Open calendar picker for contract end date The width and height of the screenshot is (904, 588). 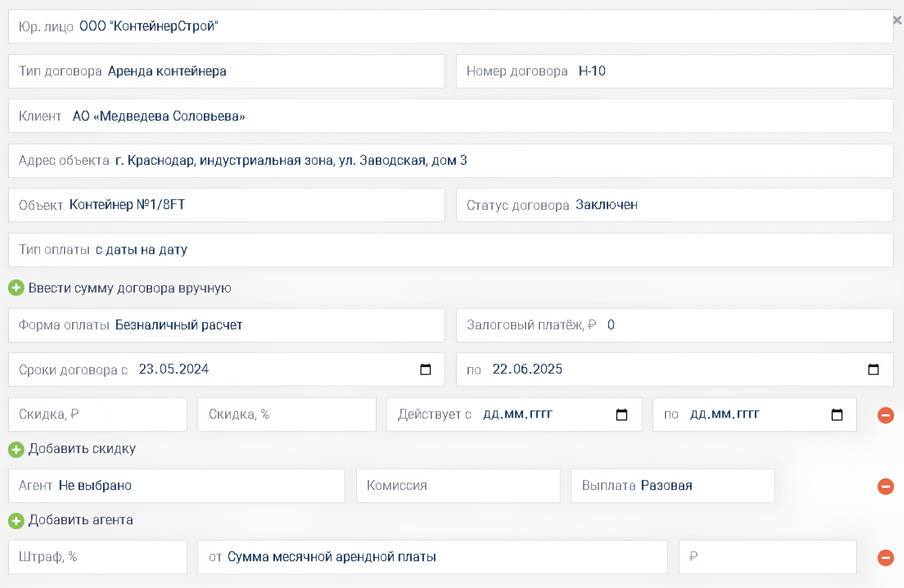[873, 369]
